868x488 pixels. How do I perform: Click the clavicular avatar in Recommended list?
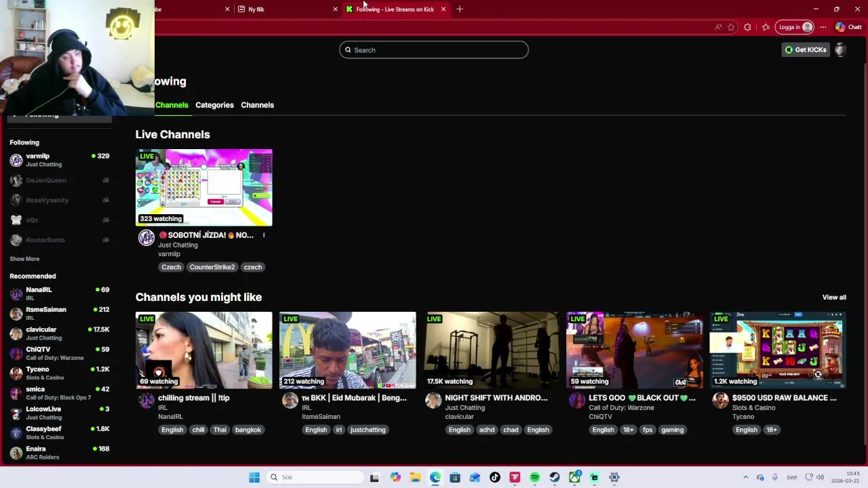pos(16,333)
